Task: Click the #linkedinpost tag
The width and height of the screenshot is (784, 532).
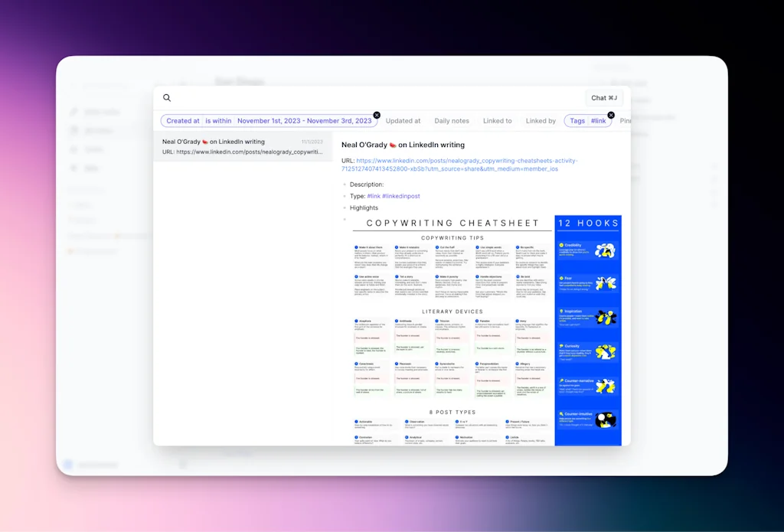Action: [401, 196]
